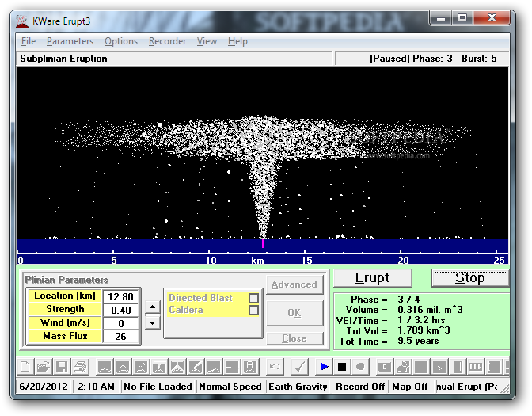Click the Location (km) value field
Screen dimensions: 532x416
tap(121, 296)
